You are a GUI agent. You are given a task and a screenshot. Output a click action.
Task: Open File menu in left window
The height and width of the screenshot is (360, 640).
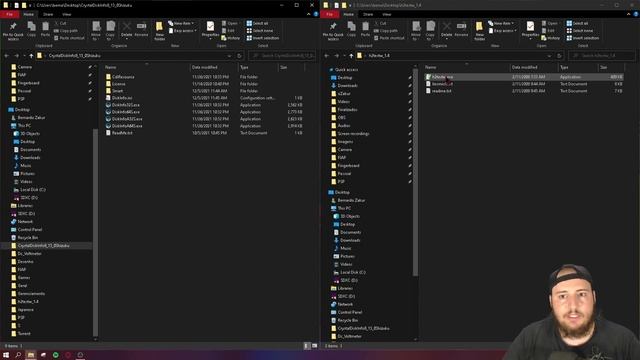[x=10, y=14]
